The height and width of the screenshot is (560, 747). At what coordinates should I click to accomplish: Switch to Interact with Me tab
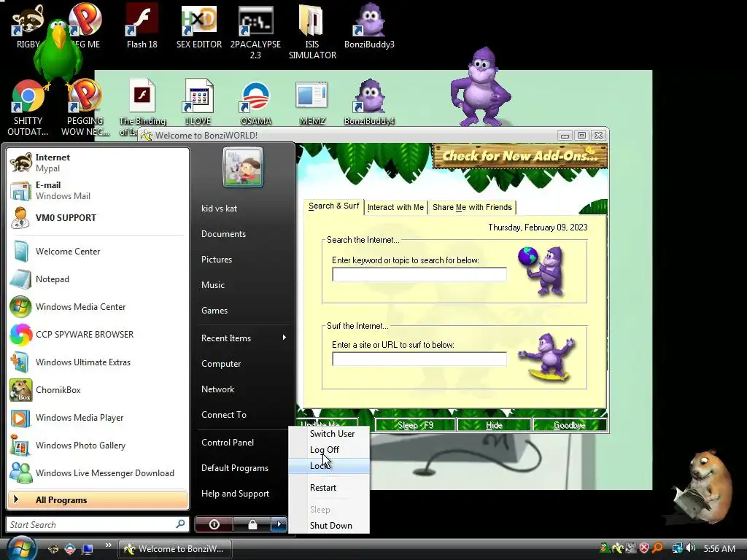(395, 207)
